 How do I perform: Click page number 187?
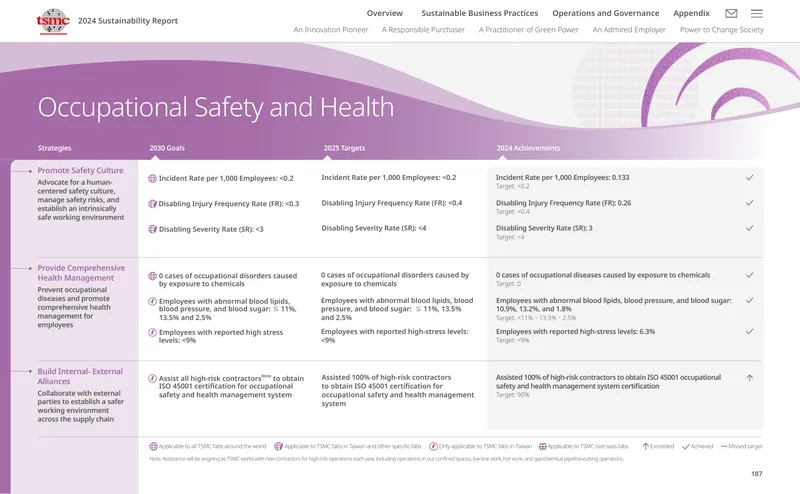(757, 474)
